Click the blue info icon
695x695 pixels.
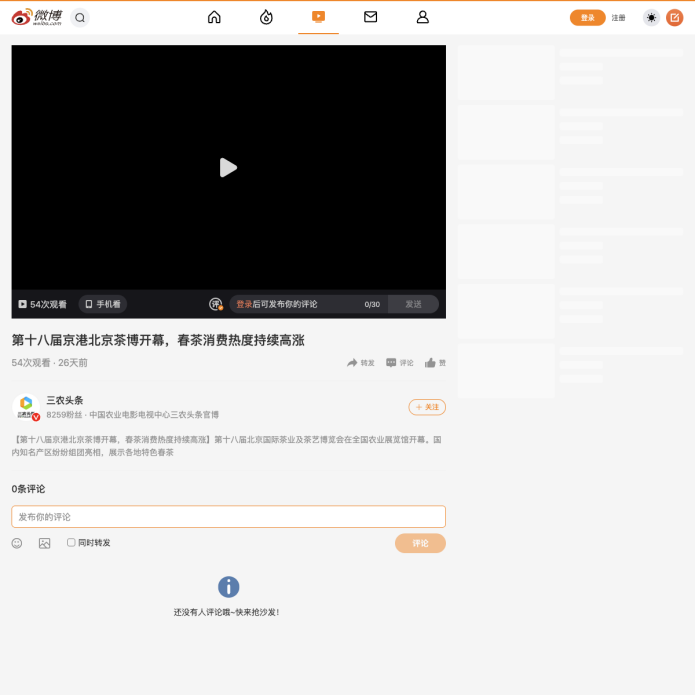click(x=228, y=587)
